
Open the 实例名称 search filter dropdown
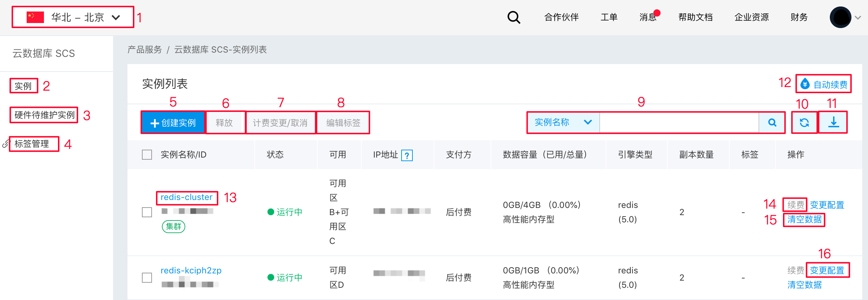563,123
